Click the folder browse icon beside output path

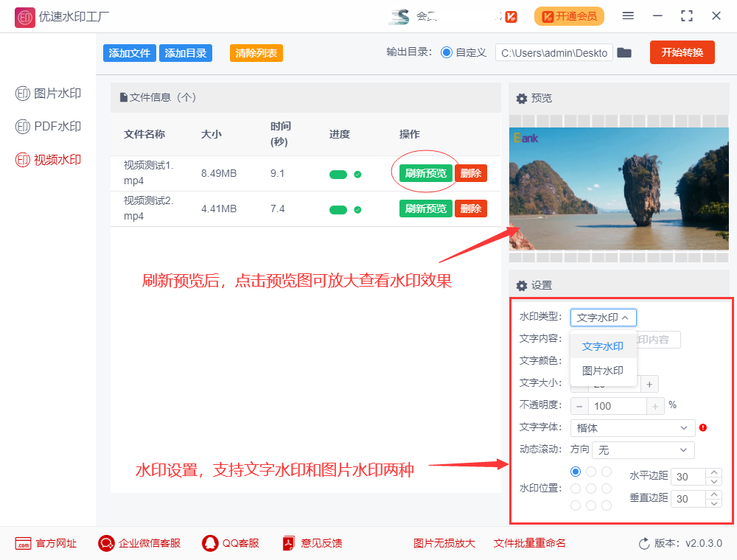624,52
